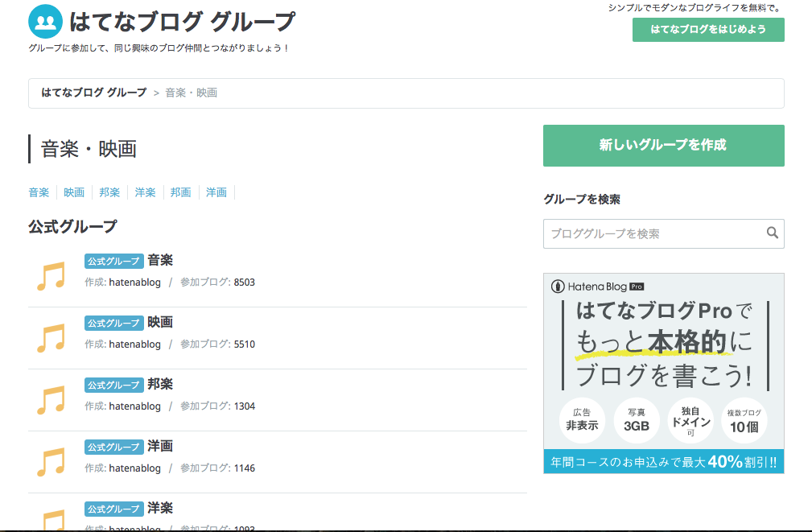Select the 邦画 tag link
This screenshot has height=532, width=812.
point(181,192)
